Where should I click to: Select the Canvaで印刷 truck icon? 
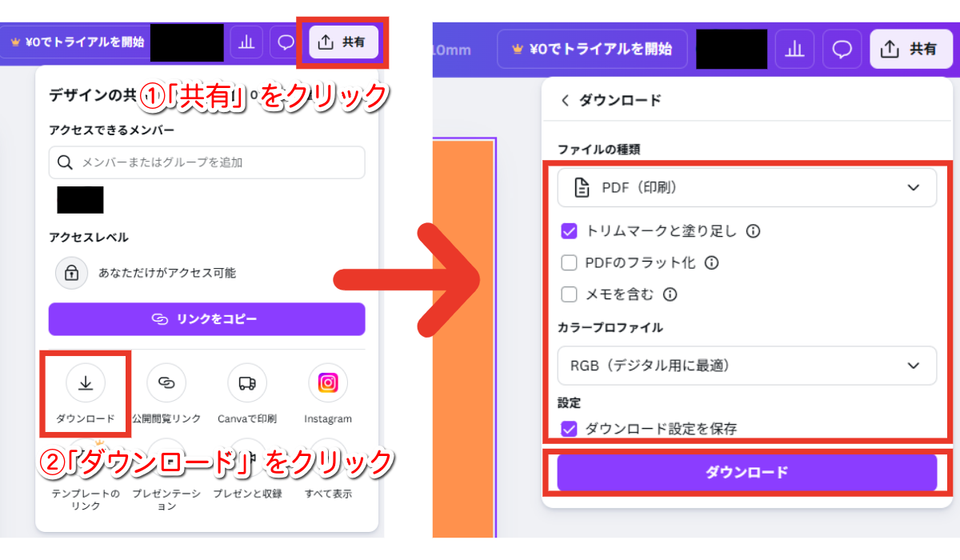point(247,383)
